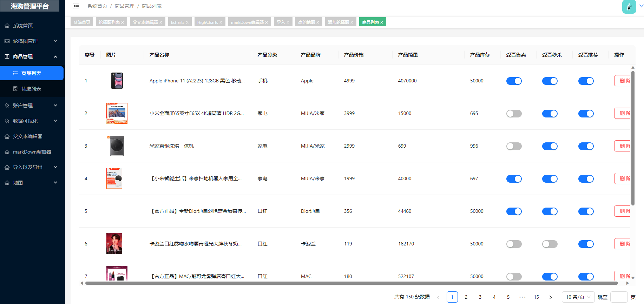This screenshot has width=644, height=304.
Task: Delete the 米家直驱洗烘一体机 product
Action: [x=622, y=146]
